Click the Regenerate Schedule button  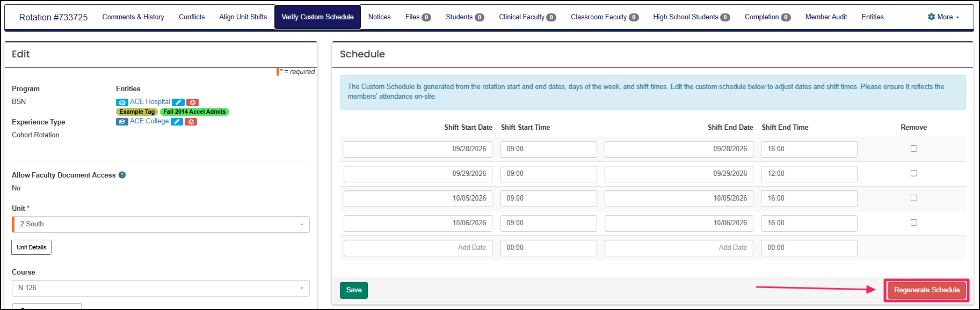(926, 290)
